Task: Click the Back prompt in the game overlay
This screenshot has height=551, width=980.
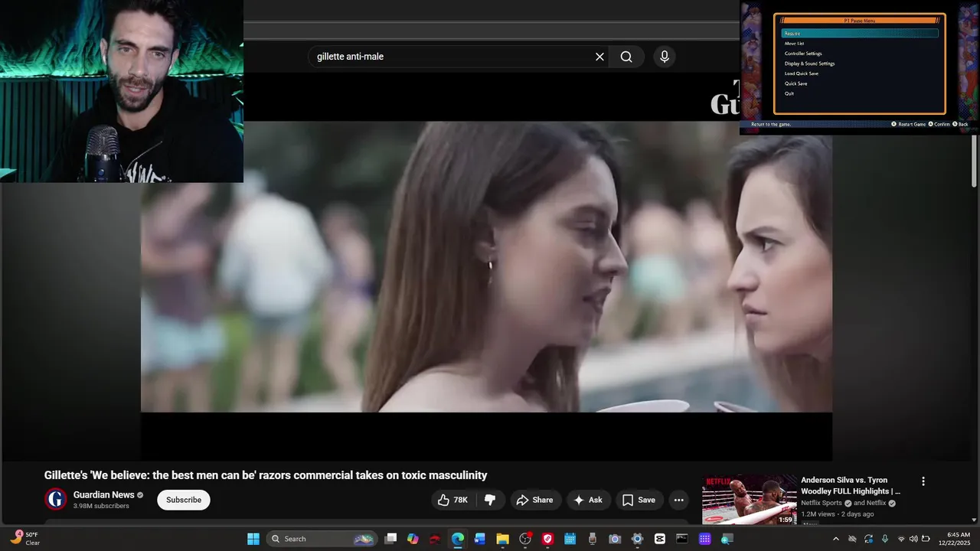Action: (960, 124)
